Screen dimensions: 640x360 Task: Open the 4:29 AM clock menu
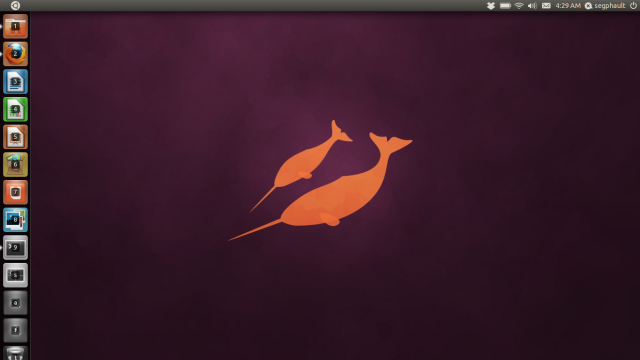click(568, 5)
